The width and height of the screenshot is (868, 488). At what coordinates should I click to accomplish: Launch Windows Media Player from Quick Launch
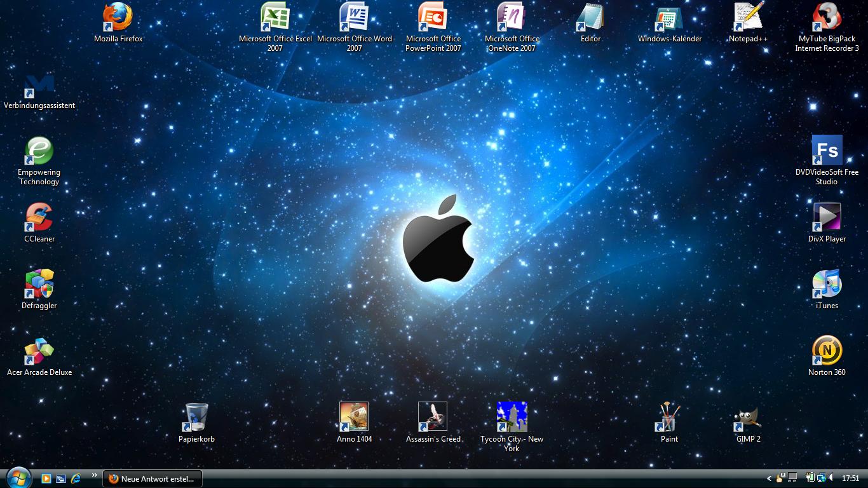46,478
